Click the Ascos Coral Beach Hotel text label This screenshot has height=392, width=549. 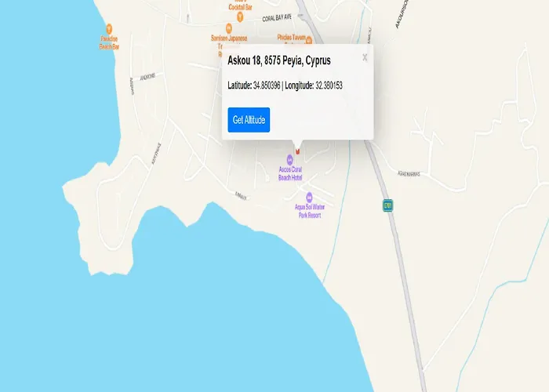pos(290,173)
